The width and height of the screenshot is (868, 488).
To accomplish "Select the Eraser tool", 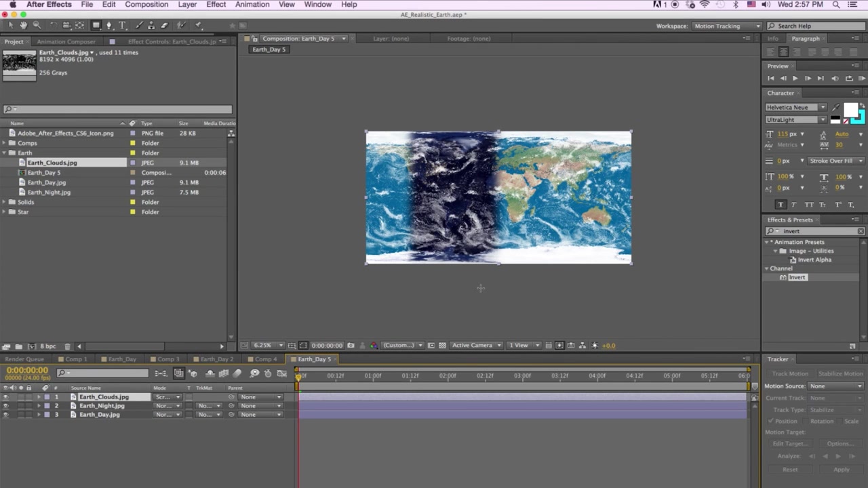I will (x=164, y=25).
